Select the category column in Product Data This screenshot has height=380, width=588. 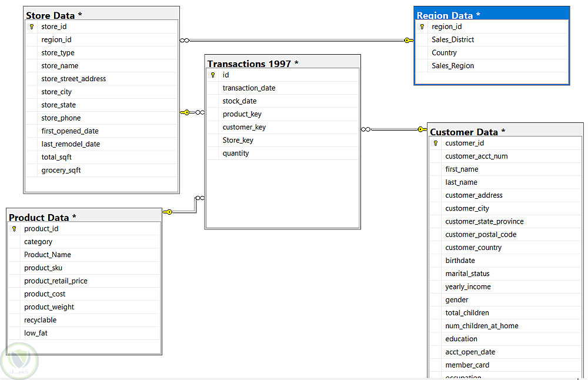(x=84, y=242)
